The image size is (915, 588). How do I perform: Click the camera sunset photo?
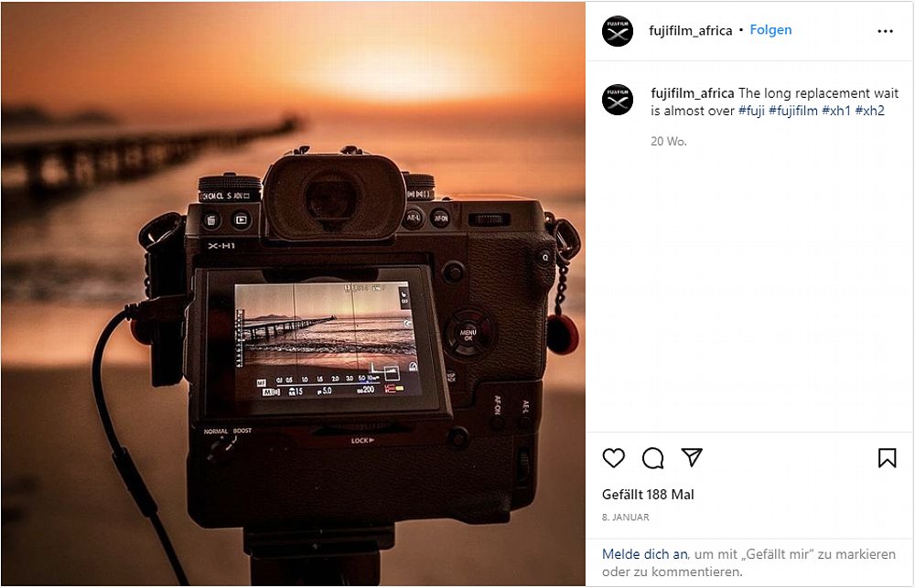[293, 294]
